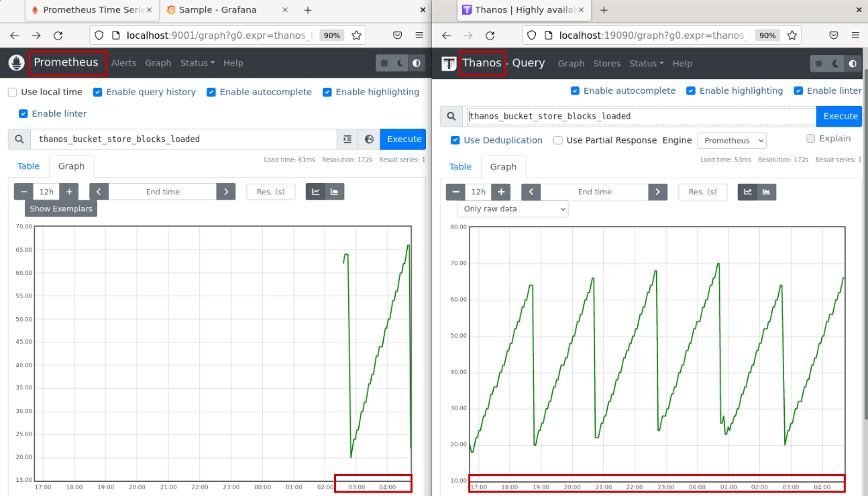Select the Graph tab in Thanos results
This screenshot has height=496, width=868.
(x=503, y=167)
